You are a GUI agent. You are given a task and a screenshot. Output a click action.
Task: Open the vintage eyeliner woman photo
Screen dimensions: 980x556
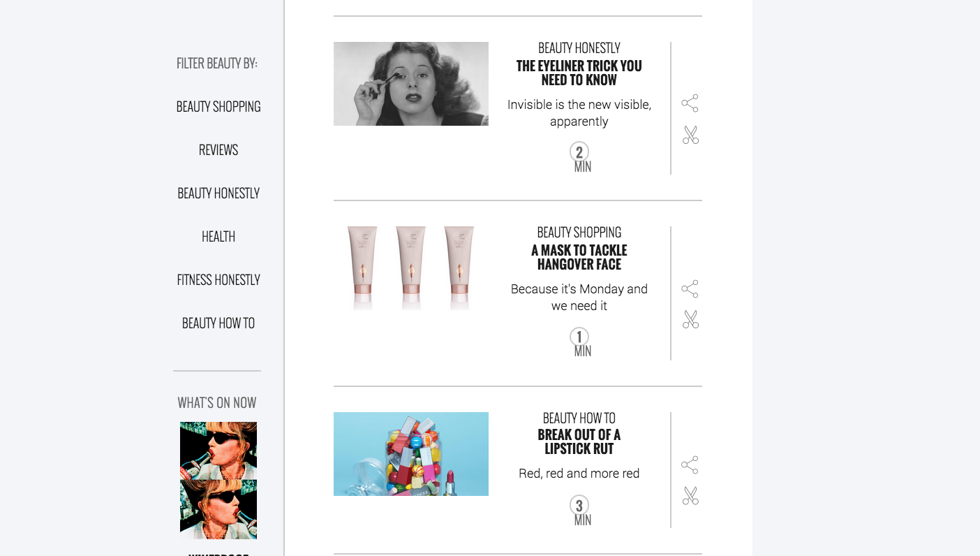click(x=411, y=84)
